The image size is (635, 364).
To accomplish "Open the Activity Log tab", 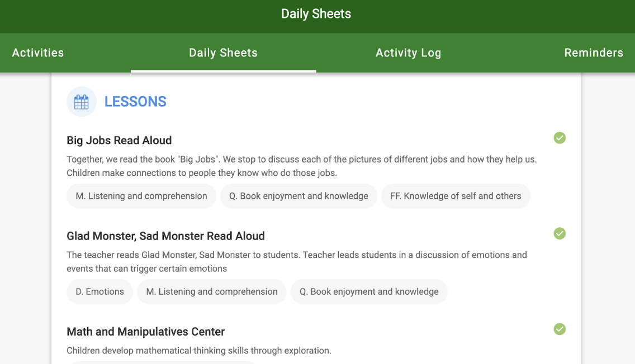I will 408,52.
